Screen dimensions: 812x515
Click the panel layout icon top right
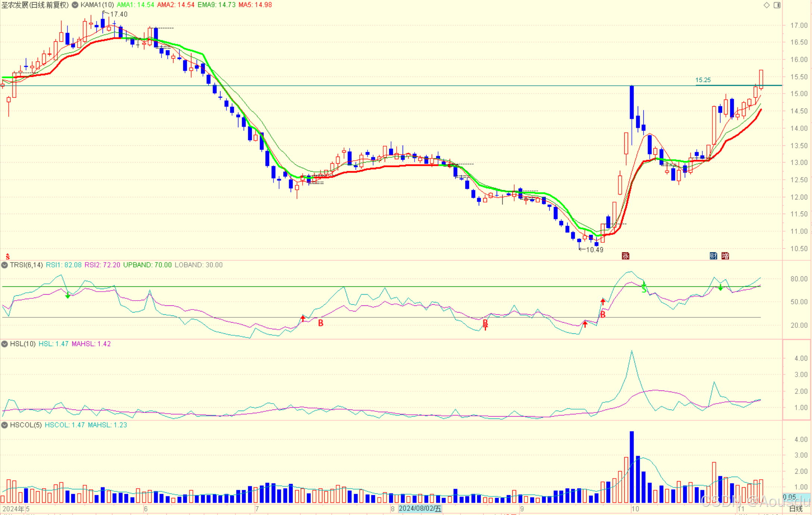[777, 5]
